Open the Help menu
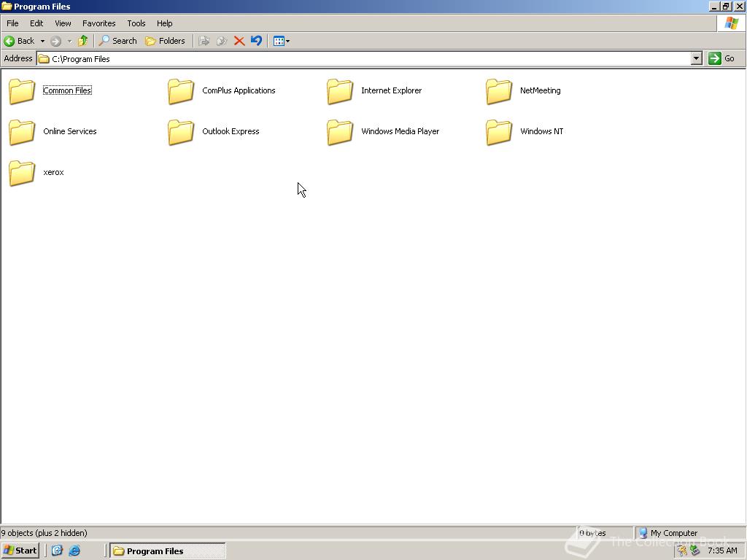Image resolution: width=747 pixels, height=560 pixels. [x=164, y=23]
